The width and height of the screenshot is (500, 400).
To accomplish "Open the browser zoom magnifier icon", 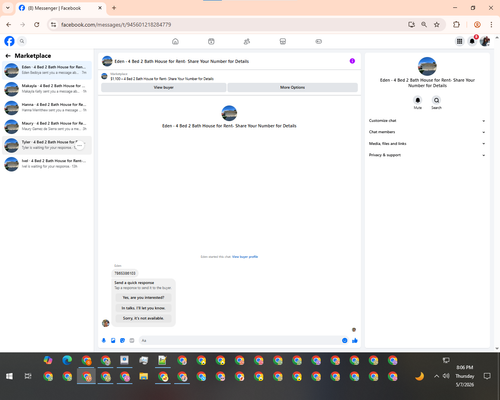I will click(424, 25).
